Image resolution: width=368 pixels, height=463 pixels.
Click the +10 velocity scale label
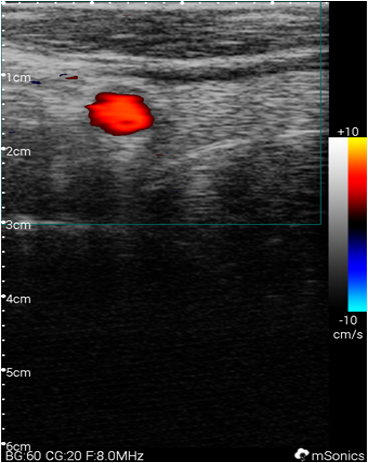[x=348, y=132]
